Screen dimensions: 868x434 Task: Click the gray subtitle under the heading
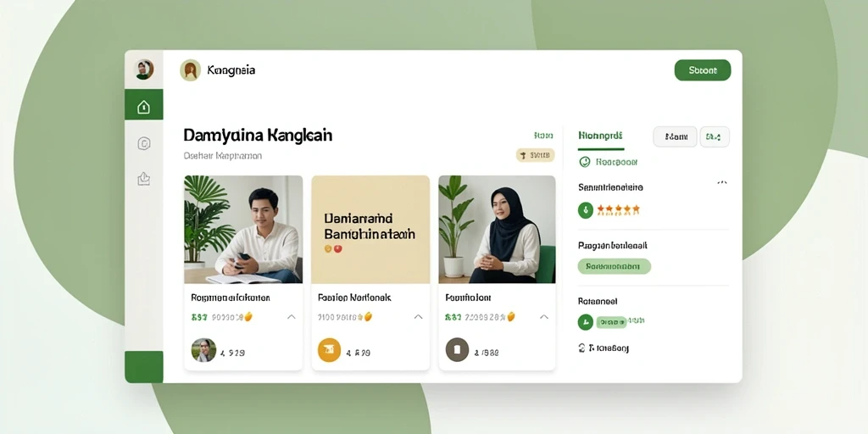[223, 156]
